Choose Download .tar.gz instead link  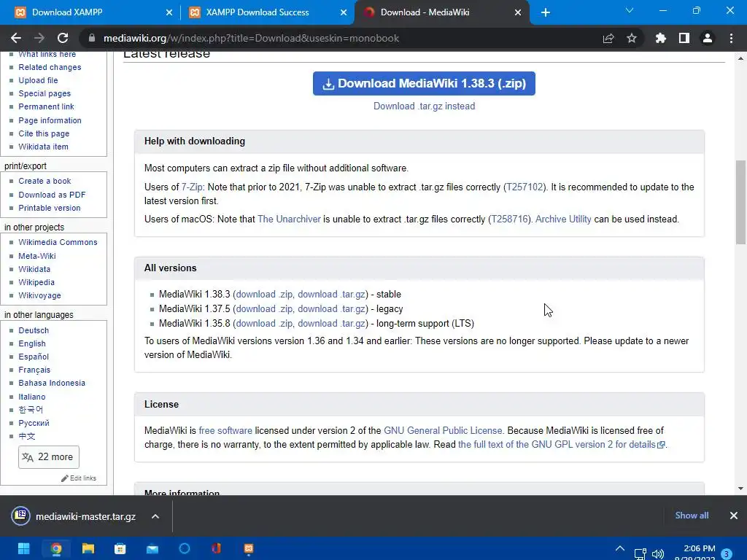click(x=424, y=106)
